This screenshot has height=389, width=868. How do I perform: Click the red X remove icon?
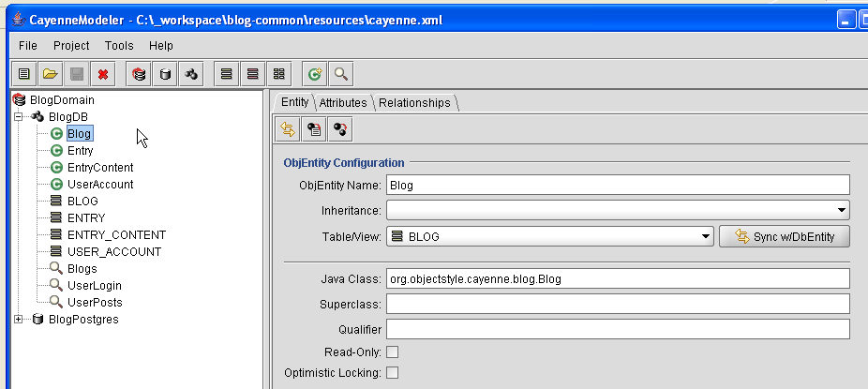[x=103, y=74]
